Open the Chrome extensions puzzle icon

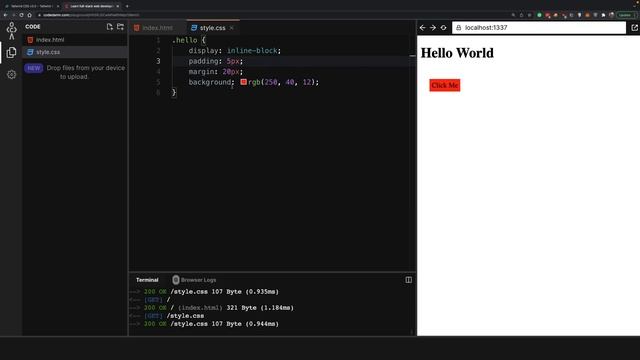(603, 15)
